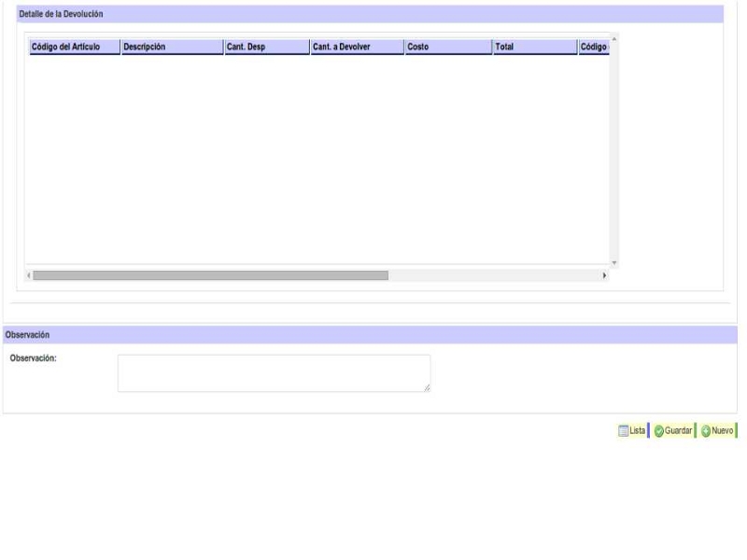The image size is (747, 560).
Task: Click the Total column header
Action: coord(534,47)
